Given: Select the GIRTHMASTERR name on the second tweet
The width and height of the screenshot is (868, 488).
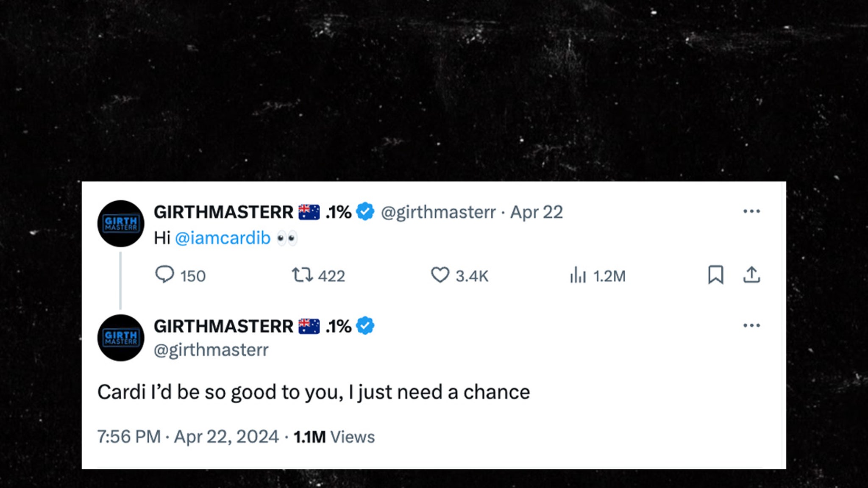Looking at the screenshot, I should 223,327.
